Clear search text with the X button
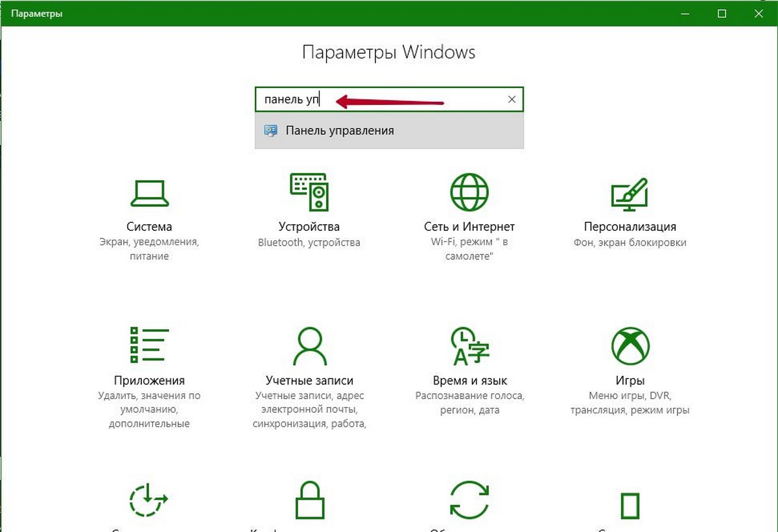Screen dimensions: 778x532 tap(512, 100)
